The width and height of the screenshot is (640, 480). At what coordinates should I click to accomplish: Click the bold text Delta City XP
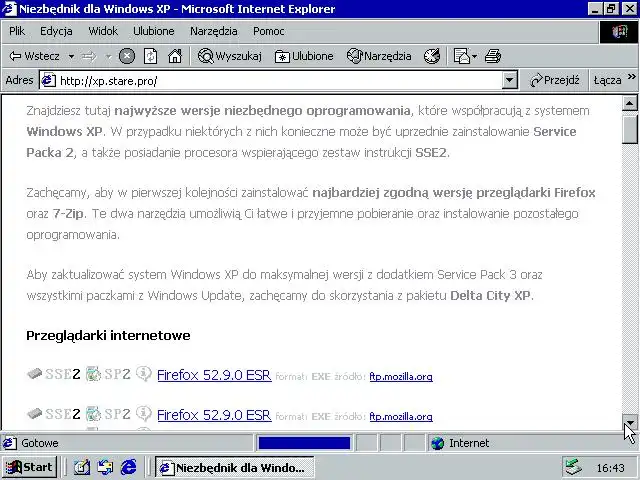[x=490, y=296]
